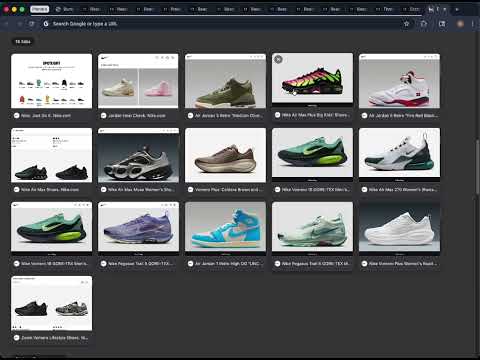This screenshot has height=360, width=480.
Task: Click the Nike Air Max 270 Women's title
Action: click(403, 190)
